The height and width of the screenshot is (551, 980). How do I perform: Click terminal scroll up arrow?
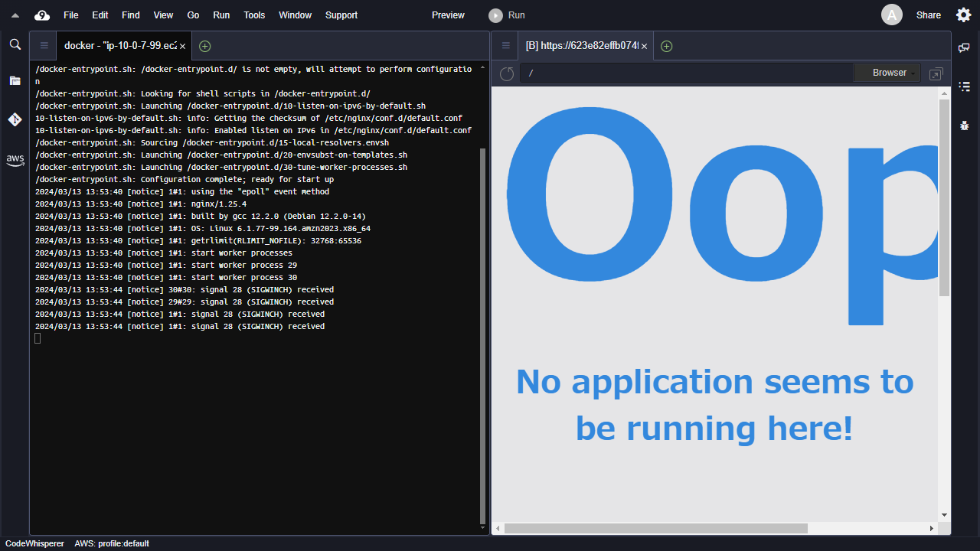coord(482,67)
